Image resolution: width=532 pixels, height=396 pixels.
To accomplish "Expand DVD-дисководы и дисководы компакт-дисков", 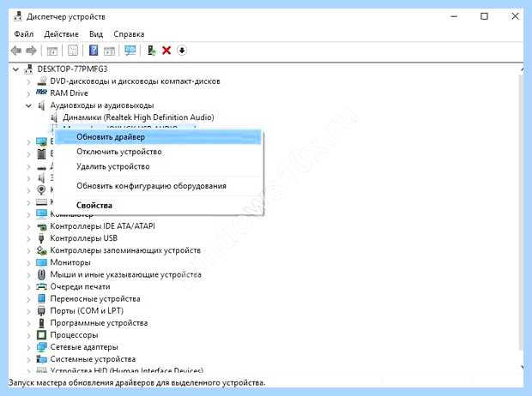I will pos(29,81).
